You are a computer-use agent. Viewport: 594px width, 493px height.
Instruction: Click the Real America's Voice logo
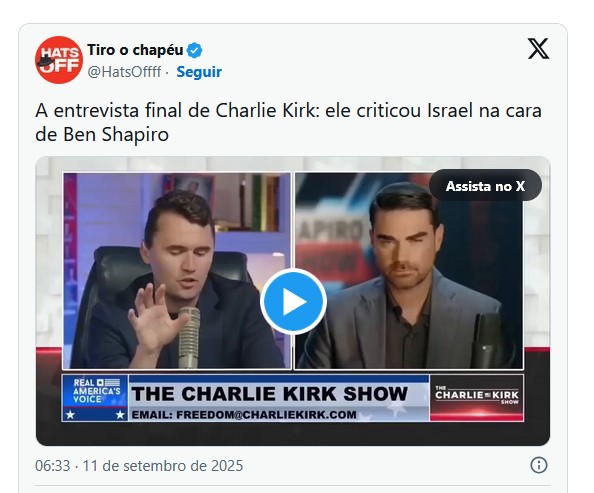(x=95, y=398)
